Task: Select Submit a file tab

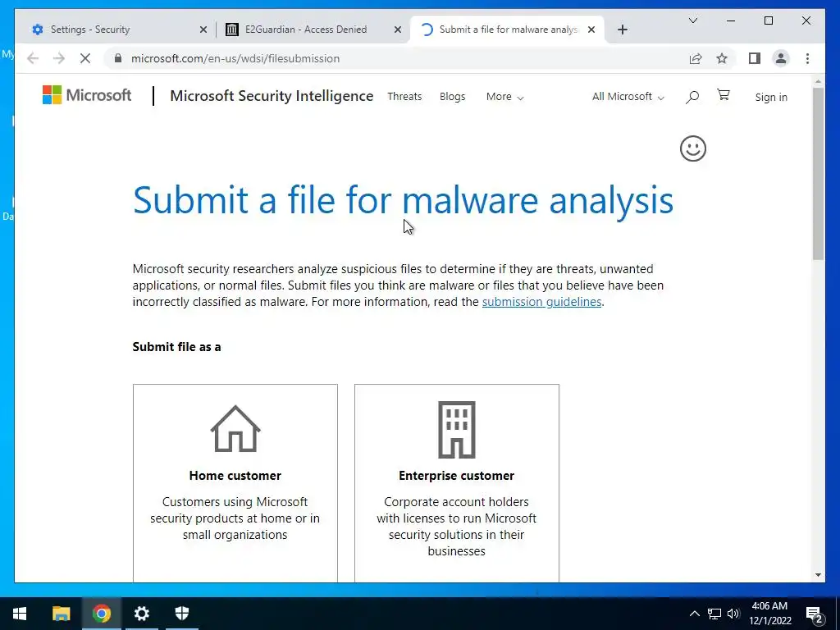Action: [x=507, y=30]
